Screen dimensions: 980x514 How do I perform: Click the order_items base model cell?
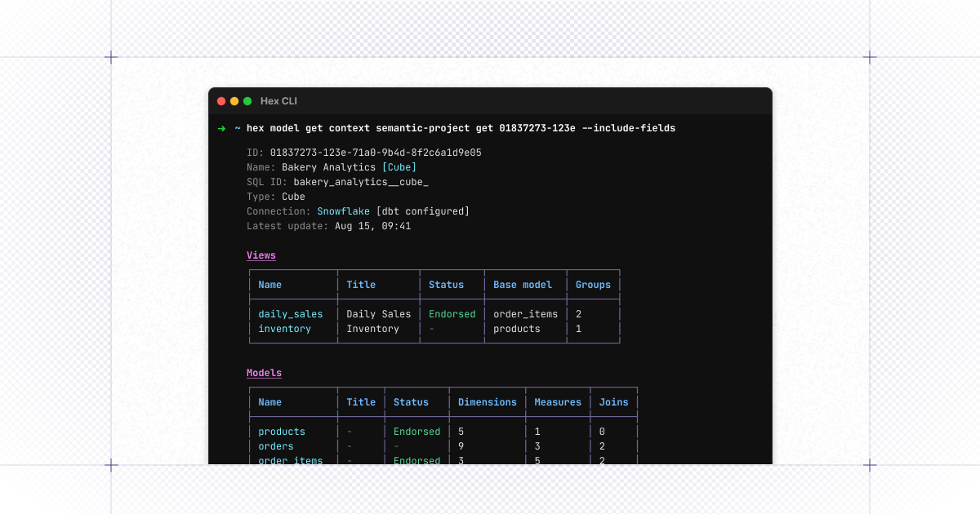click(x=526, y=314)
